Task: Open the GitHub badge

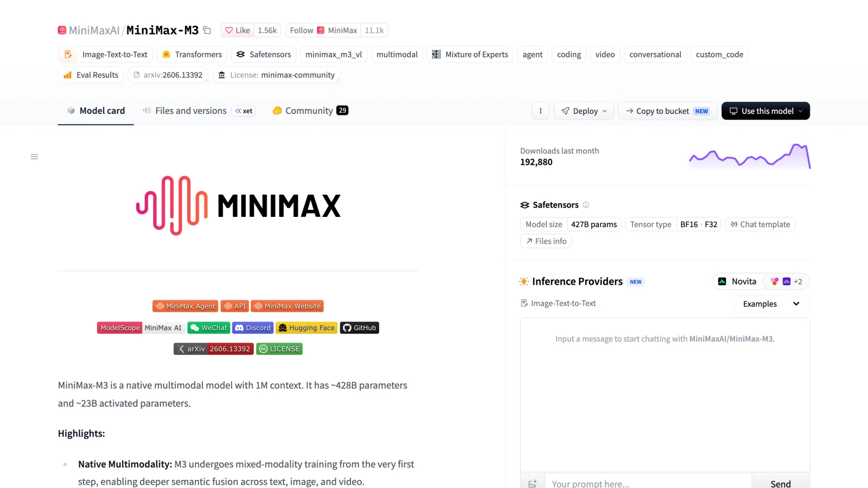Action: click(360, 328)
